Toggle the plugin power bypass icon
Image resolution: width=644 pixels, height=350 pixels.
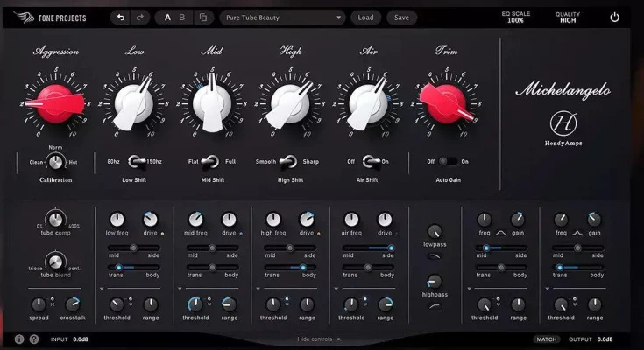614,17
